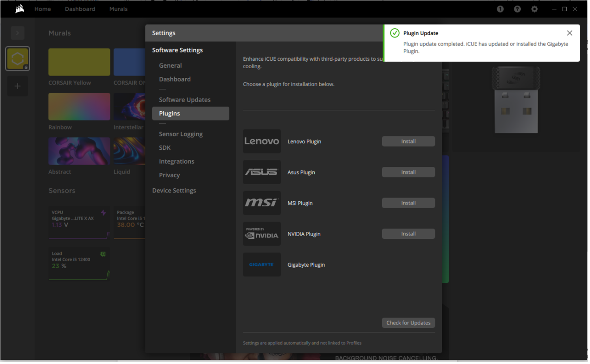Install the Lenovo Plugin

[x=408, y=141]
